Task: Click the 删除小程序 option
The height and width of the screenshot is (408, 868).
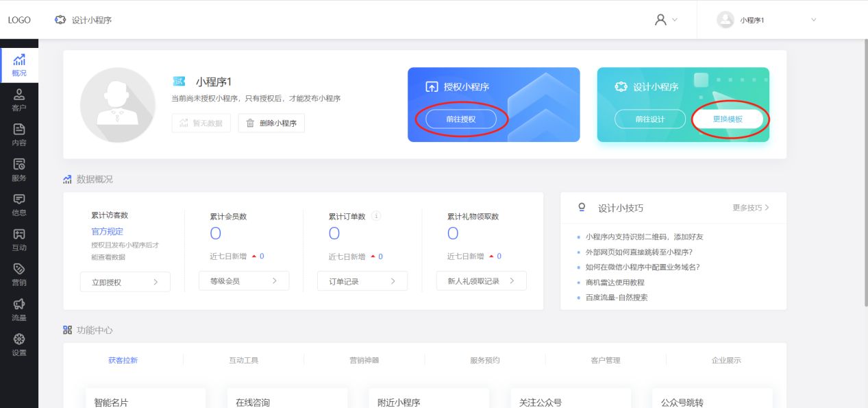Action: (273, 123)
